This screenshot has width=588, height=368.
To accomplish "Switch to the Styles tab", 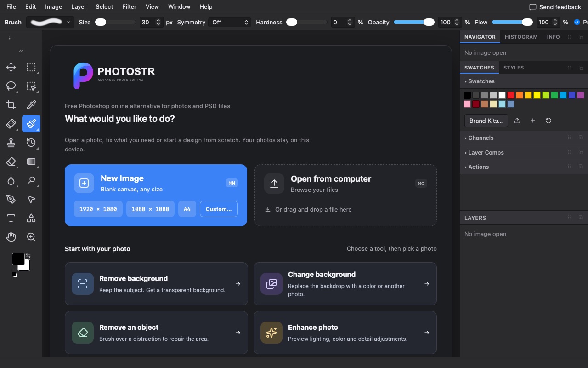I will coord(514,68).
